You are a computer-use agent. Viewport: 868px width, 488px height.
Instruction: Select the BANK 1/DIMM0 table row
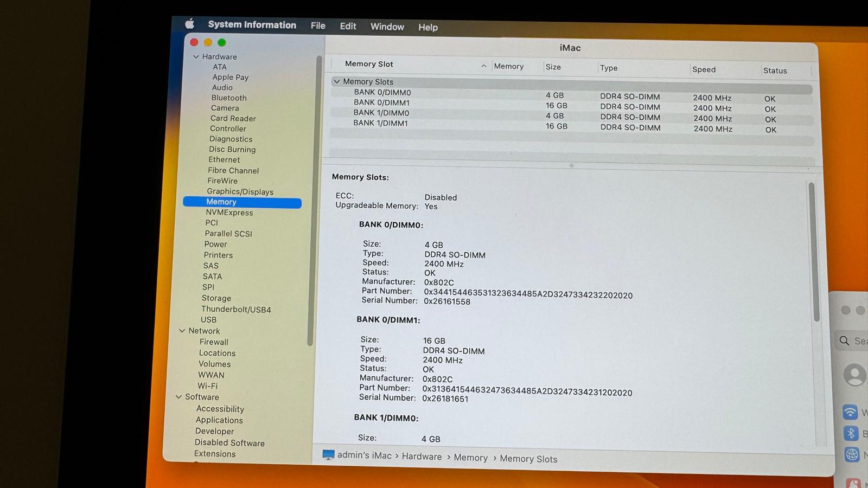click(381, 113)
